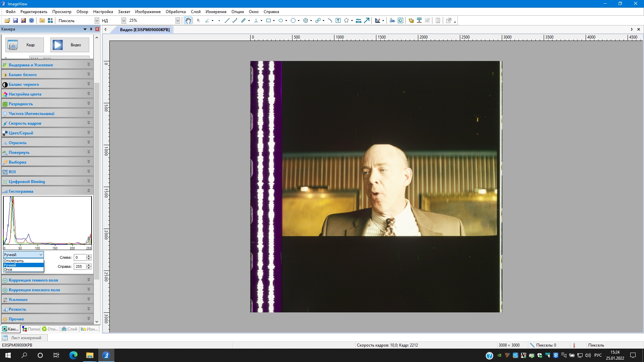
Task: Select the straight line measurement tool
Action: pos(227,20)
